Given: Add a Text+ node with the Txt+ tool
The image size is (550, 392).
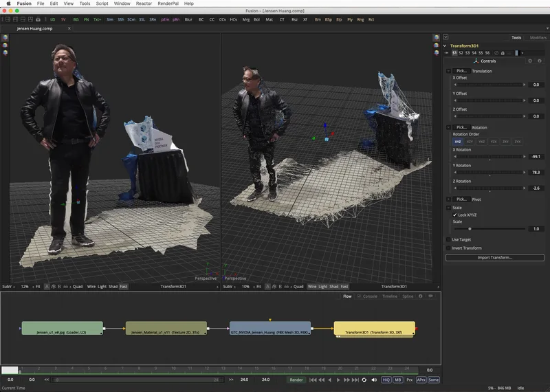Looking at the screenshot, I should pyautogui.click(x=97, y=20).
